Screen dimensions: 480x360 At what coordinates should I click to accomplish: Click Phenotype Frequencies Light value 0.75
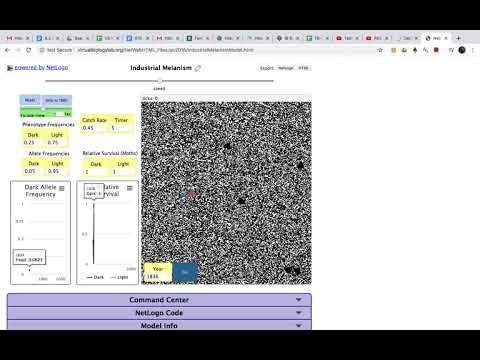pyautogui.click(x=57, y=142)
